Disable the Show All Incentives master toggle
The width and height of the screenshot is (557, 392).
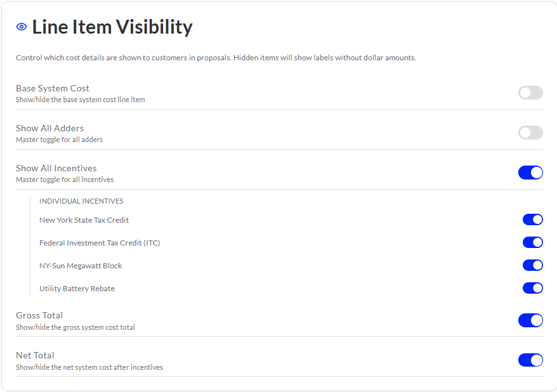(530, 173)
